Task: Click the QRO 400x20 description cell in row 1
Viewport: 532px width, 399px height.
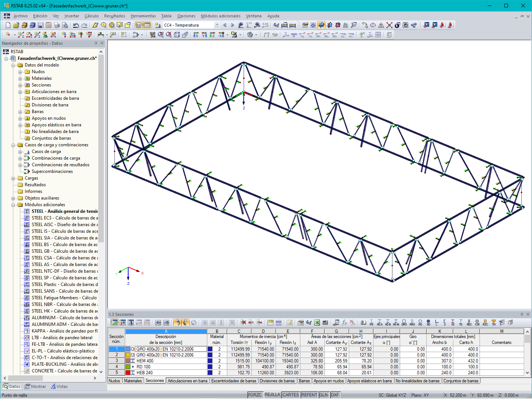Action: tap(166, 349)
